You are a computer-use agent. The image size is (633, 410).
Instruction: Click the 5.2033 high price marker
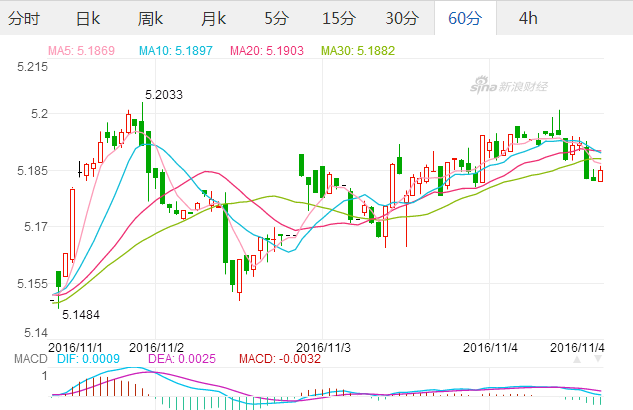tap(163, 95)
